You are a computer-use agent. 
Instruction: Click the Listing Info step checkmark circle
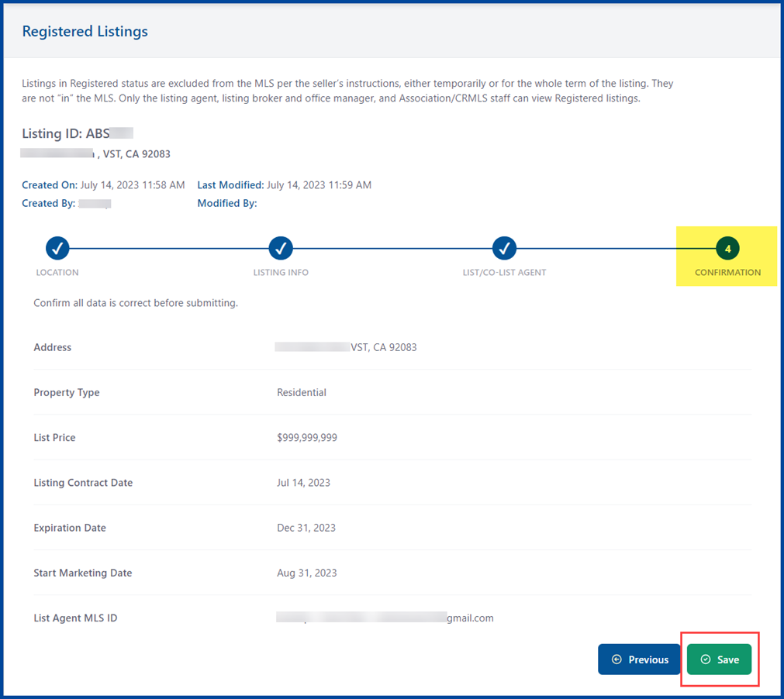click(x=281, y=248)
